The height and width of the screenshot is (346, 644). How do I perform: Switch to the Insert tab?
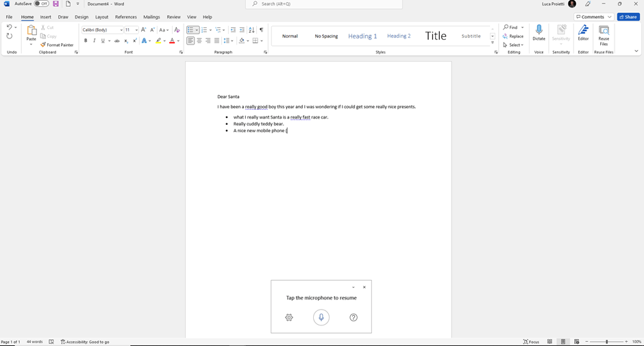[45, 17]
